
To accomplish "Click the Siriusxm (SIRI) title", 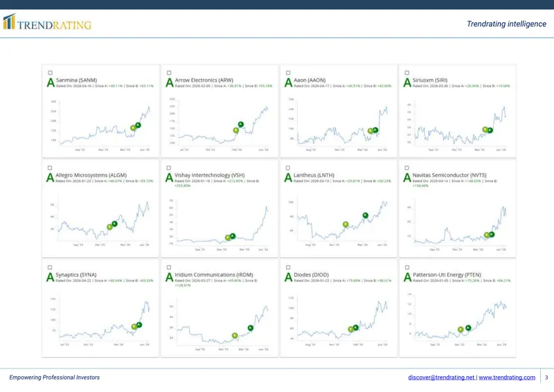I will [x=429, y=80].
